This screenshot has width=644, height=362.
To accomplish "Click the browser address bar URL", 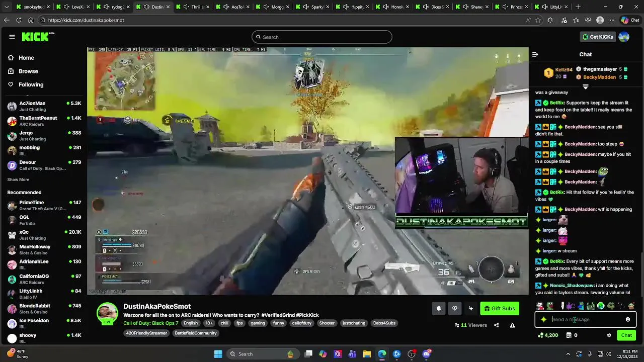I will tap(86, 20).
